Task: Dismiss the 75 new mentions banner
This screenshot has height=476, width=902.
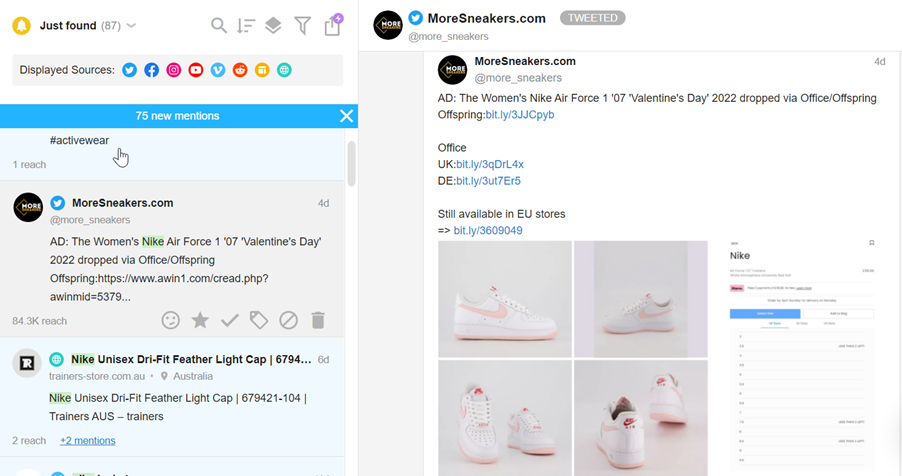Action: tap(346, 116)
